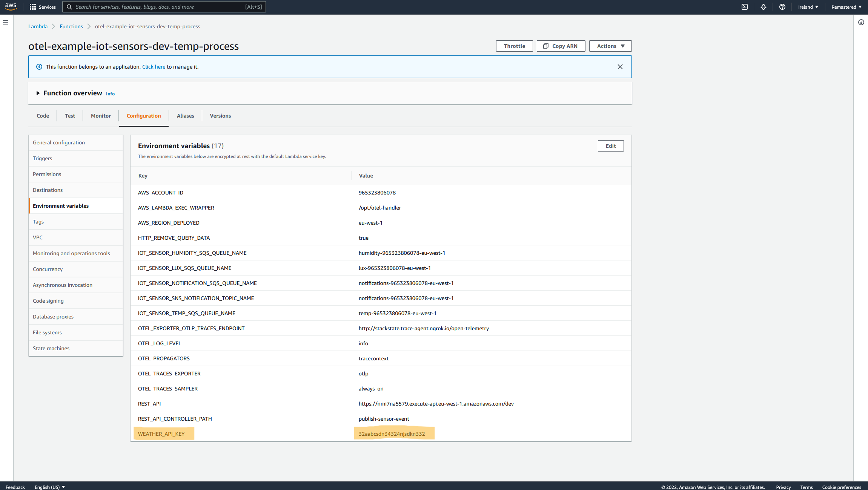868x490 pixels.
Task: Open File systems section
Action: coord(76,332)
